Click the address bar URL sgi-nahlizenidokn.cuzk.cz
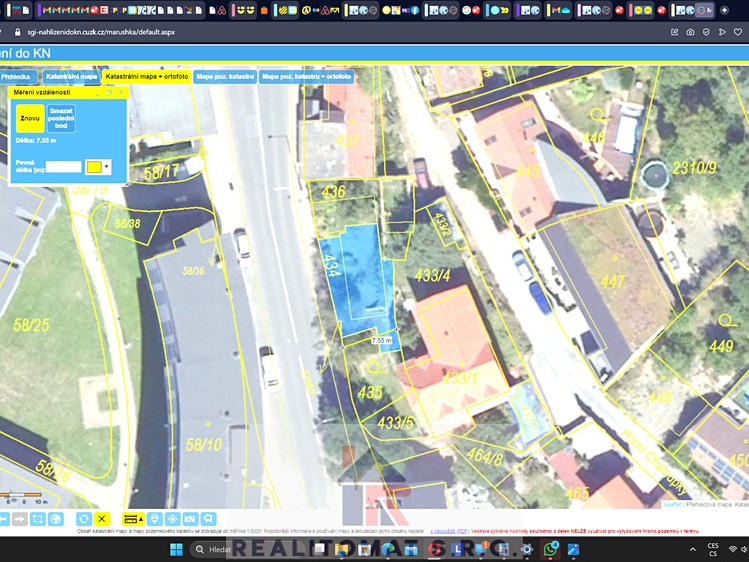 click(x=101, y=32)
